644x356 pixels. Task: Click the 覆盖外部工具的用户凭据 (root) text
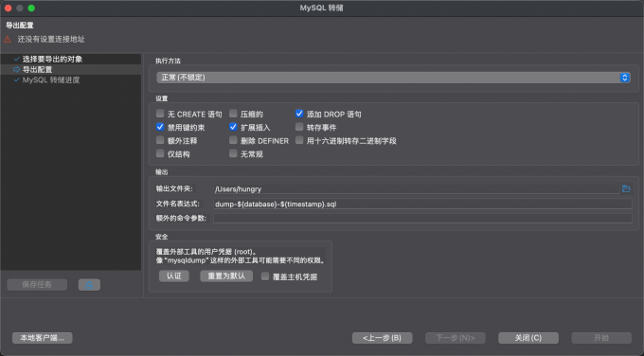pyautogui.click(x=206, y=251)
